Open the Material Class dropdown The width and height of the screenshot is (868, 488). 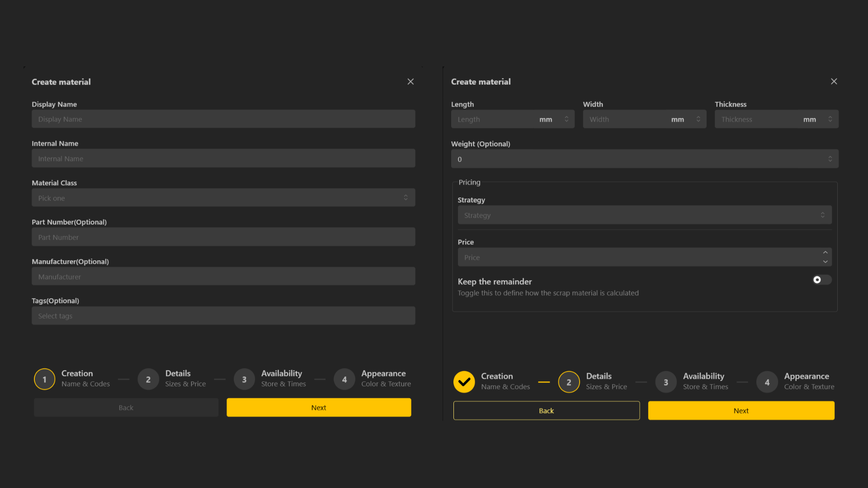pos(223,198)
